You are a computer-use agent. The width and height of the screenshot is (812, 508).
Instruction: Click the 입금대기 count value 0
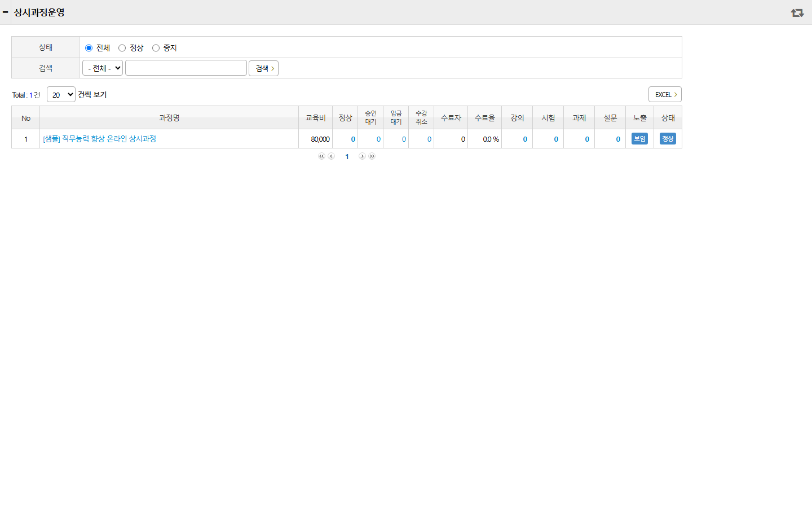click(404, 139)
